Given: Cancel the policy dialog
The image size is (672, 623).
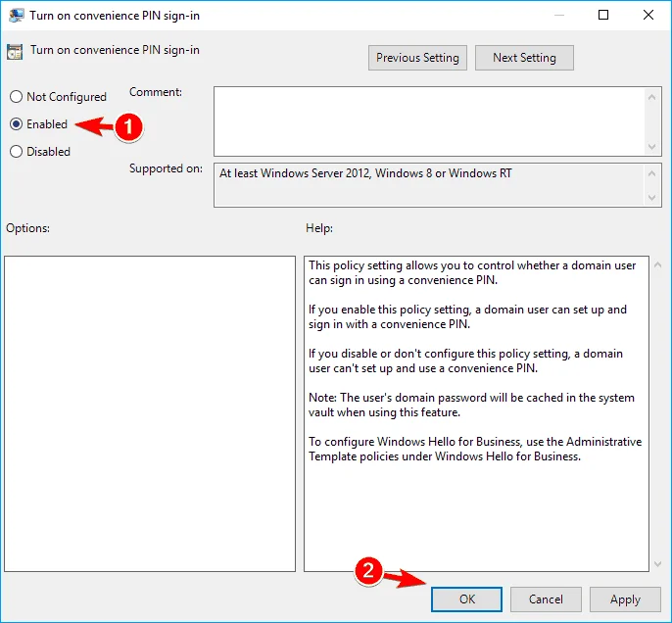Looking at the screenshot, I should point(546,599).
